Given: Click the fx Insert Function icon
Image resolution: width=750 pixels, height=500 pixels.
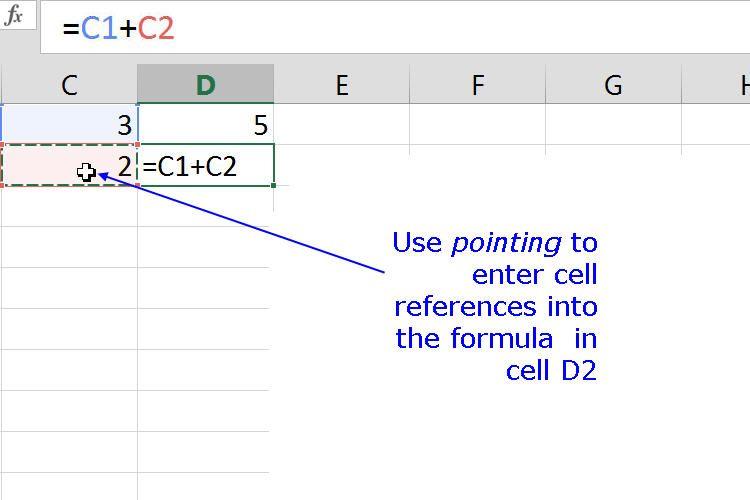Looking at the screenshot, I should (x=14, y=15).
